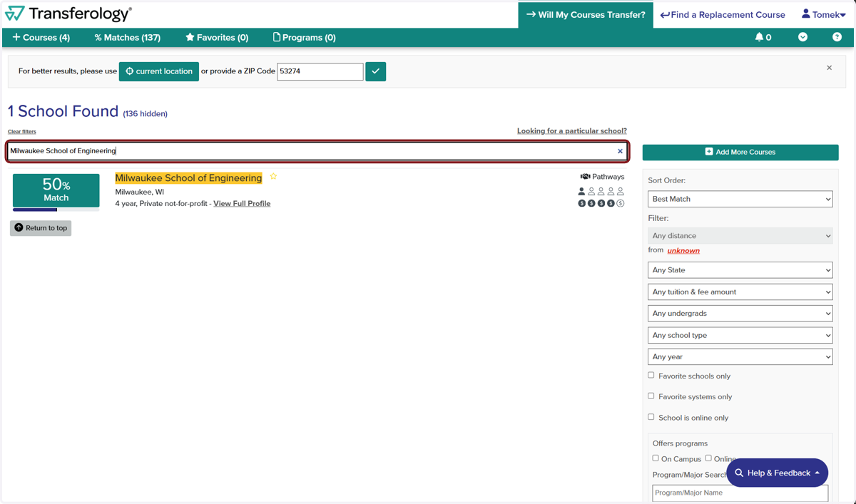Image resolution: width=856 pixels, height=504 pixels.
Task: Check Favorite schools only
Action: [x=651, y=375]
